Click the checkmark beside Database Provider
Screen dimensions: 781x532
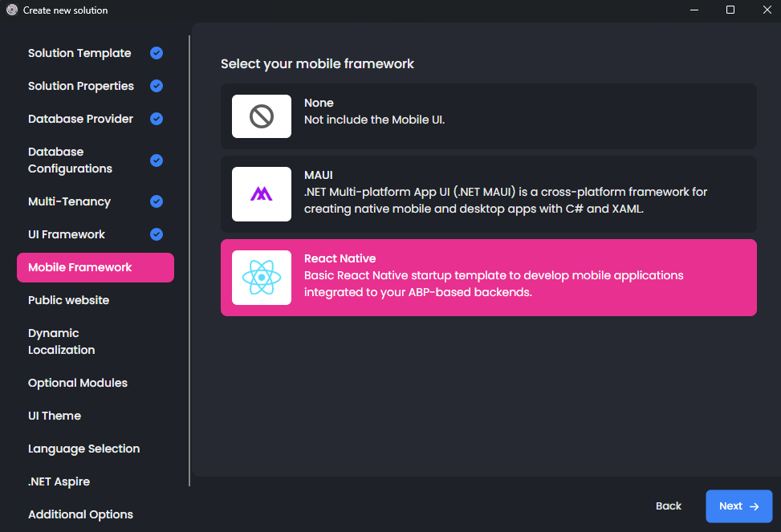(157, 119)
